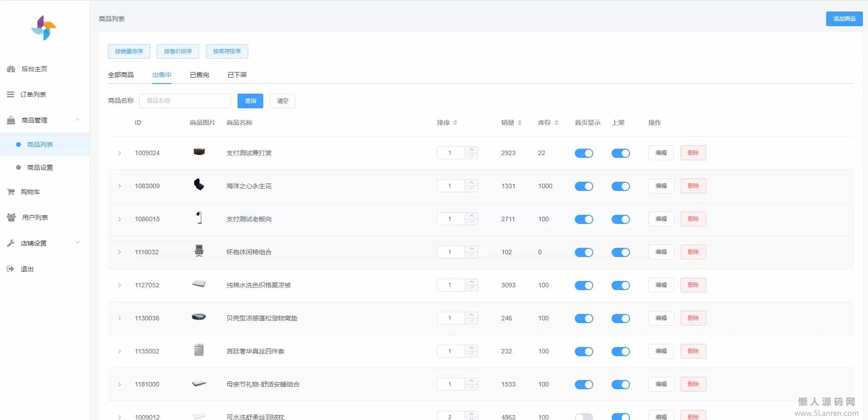Image resolution: width=868 pixels, height=420 pixels.
Task: Sort products with 按销量排序 button
Action: click(x=129, y=51)
